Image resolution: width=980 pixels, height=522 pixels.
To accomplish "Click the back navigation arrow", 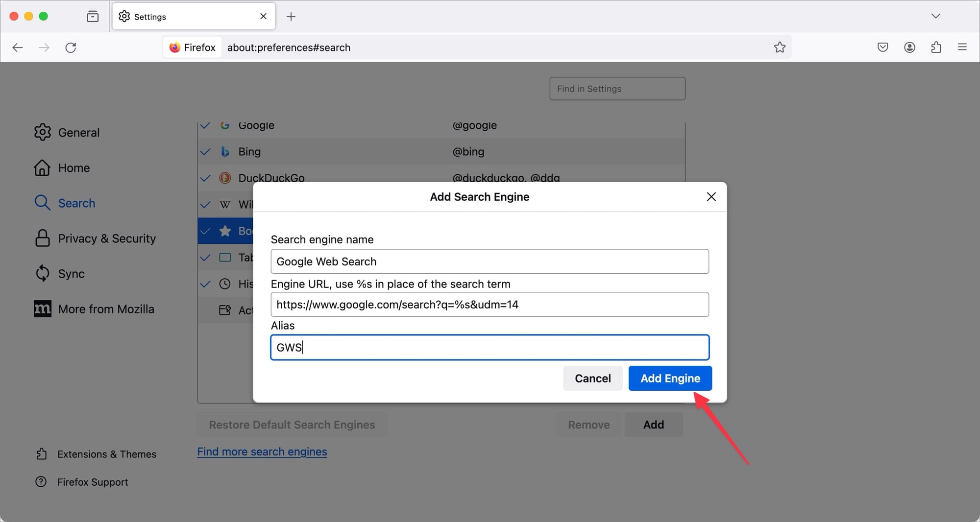I will point(18,47).
